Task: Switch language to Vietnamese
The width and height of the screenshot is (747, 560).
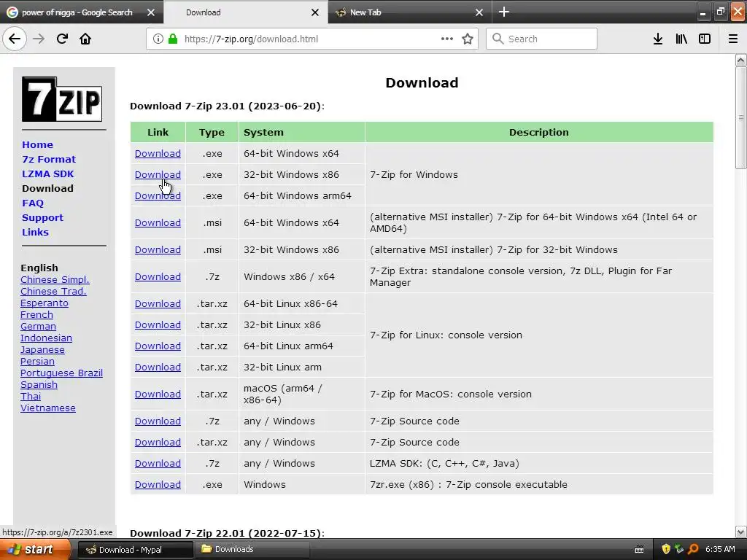Action: pyautogui.click(x=47, y=408)
